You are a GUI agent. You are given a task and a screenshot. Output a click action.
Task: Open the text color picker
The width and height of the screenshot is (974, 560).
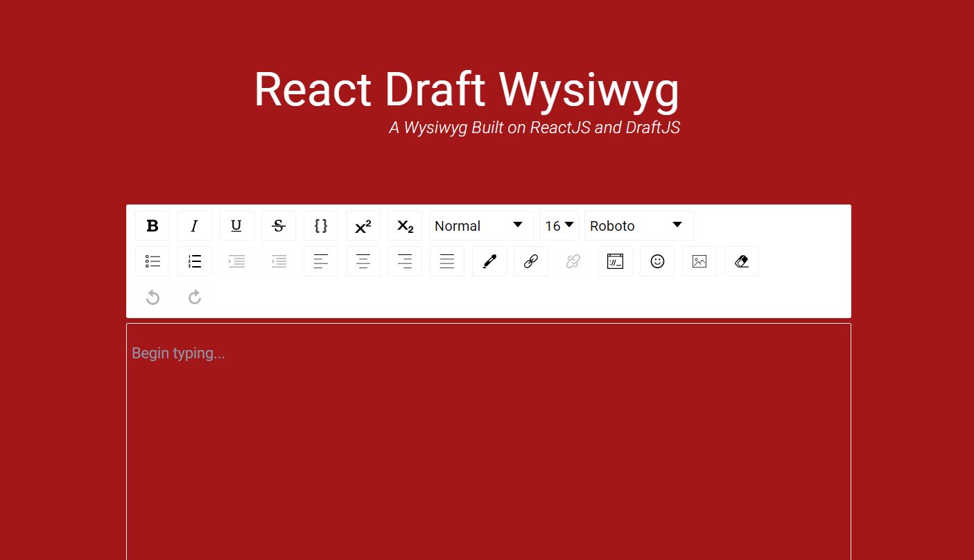pyautogui.click(x=489, y=261)
